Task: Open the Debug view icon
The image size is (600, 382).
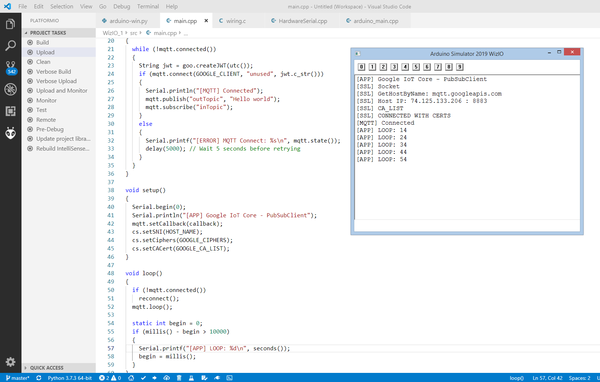Action: click(10, 90)
